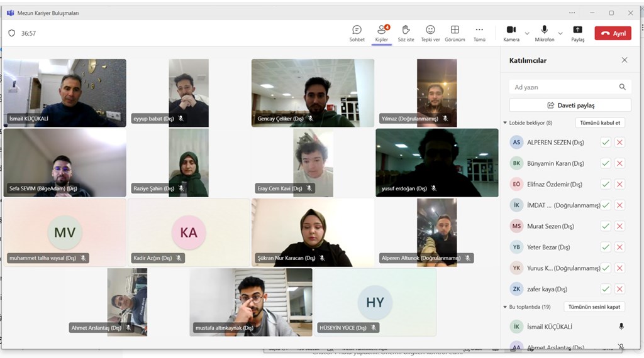
Task: Click the shield security icon
Action: [12, 33]
